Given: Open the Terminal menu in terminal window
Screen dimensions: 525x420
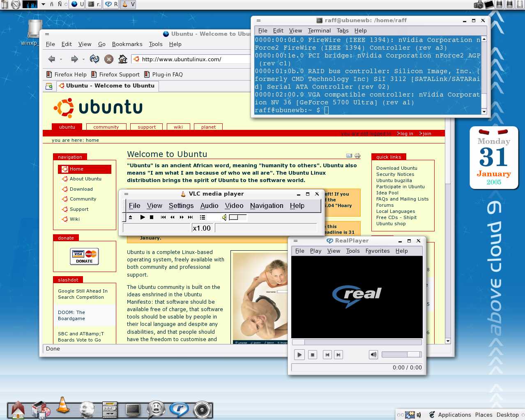Looking at the screenshot, I should [319, 30].
